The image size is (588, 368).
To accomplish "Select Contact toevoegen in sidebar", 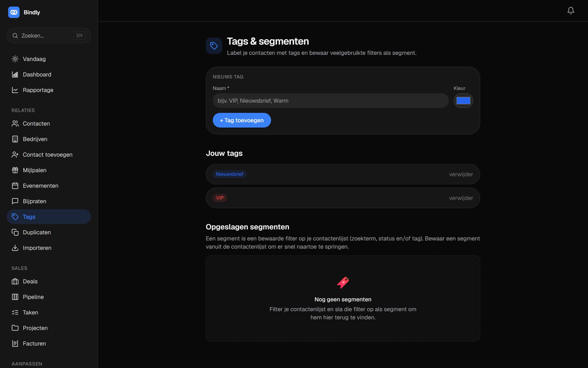I will click(49, 155).
